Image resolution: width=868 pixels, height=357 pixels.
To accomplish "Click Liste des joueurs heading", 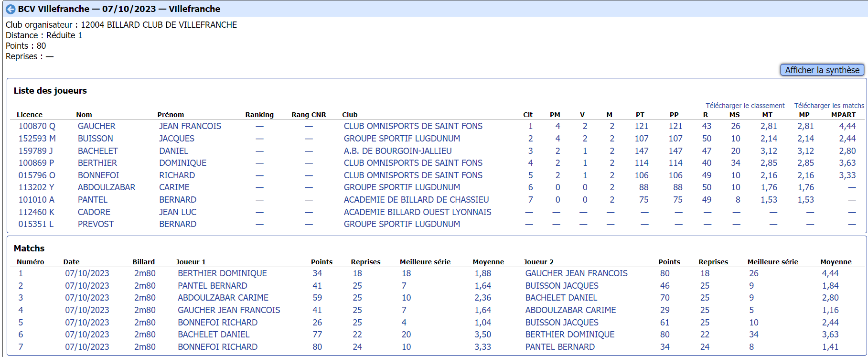I will click(x=50, y=91).
